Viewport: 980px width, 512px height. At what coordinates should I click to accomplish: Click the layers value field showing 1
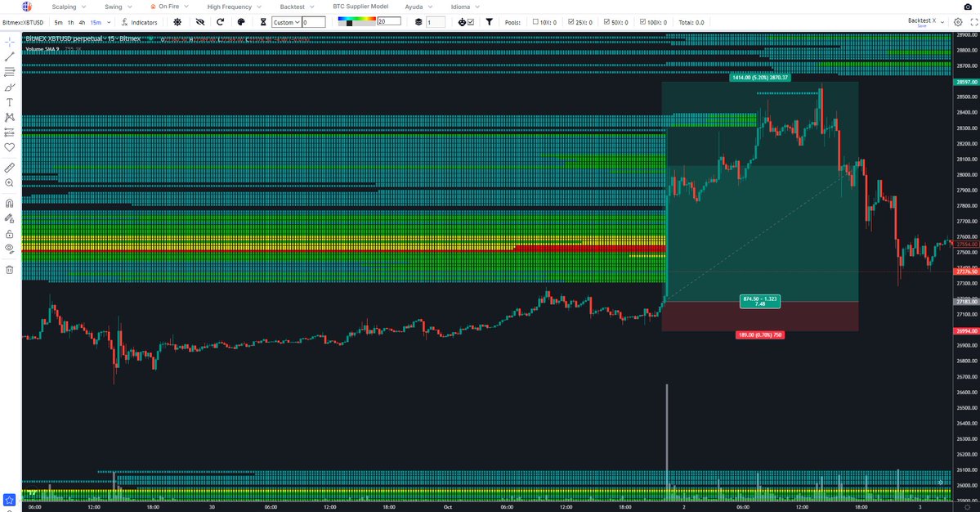[x=436, y=22]
